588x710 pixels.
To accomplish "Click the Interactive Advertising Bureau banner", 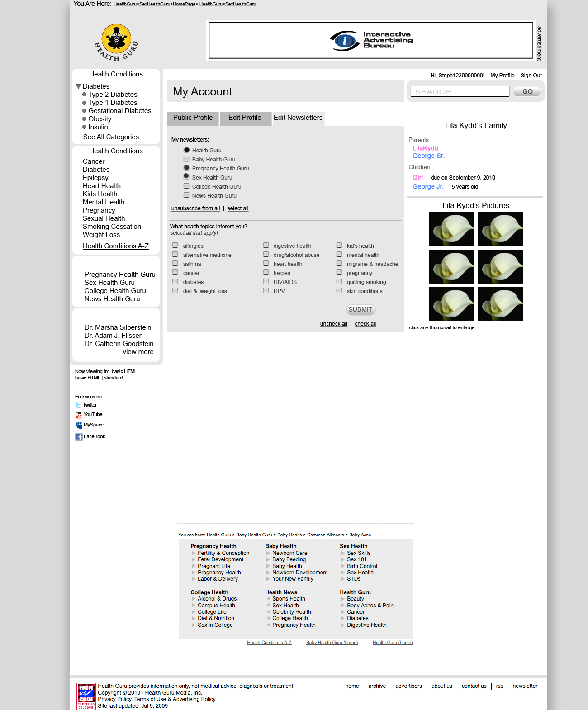I will point(371,41).
